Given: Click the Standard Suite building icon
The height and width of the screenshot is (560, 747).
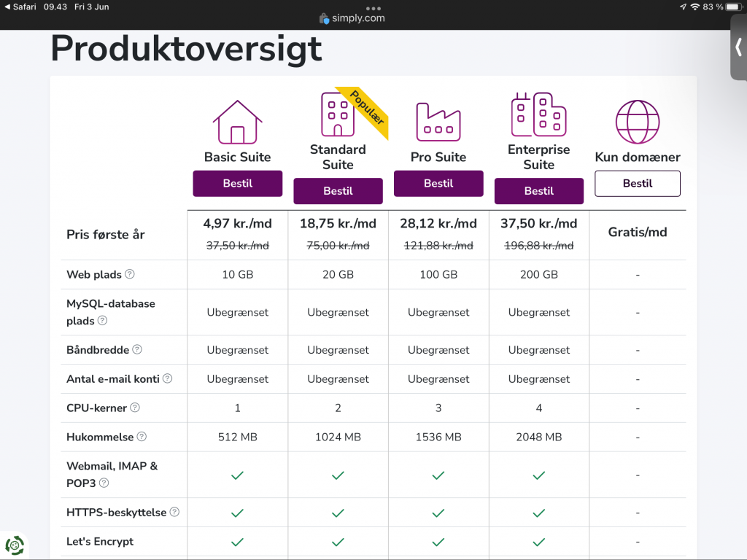Looking at the screenshot, I should 337,114.
